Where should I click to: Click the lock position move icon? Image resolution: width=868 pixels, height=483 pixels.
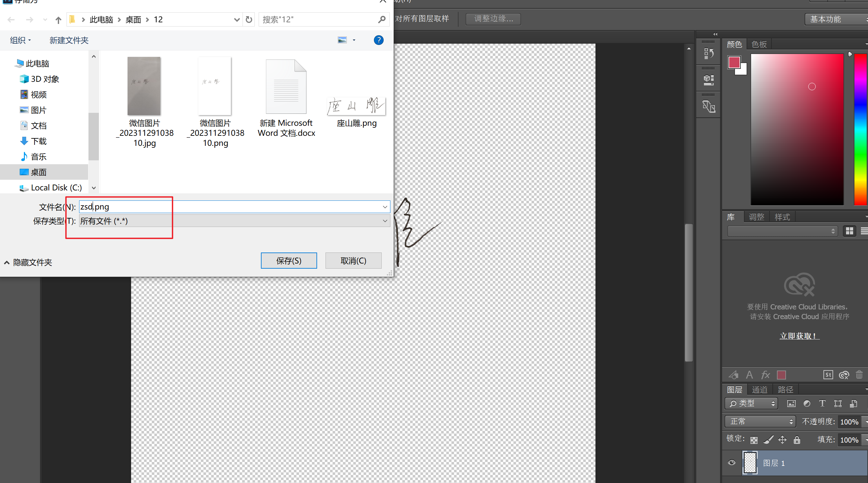coord(782,440)
